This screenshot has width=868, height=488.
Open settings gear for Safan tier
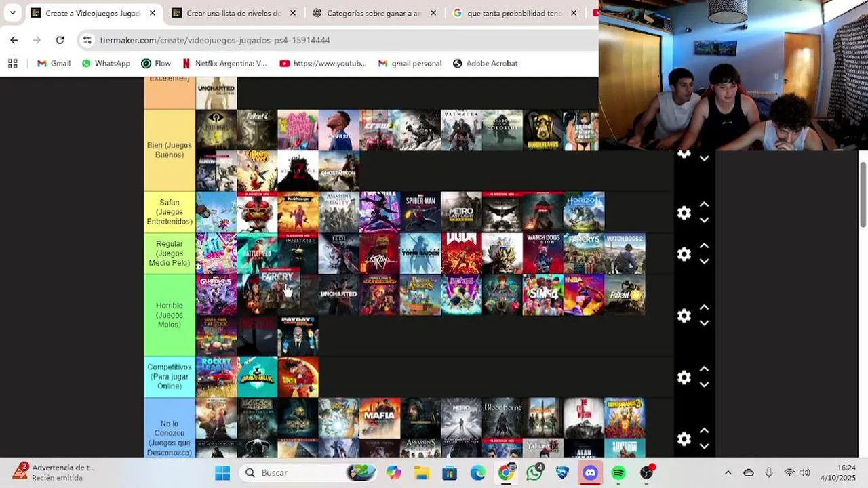tap(684, 213)
